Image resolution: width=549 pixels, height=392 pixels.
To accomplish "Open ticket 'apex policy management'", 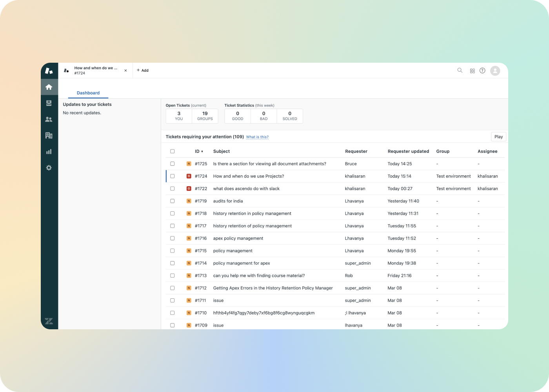I will click(x=238, y=238).
